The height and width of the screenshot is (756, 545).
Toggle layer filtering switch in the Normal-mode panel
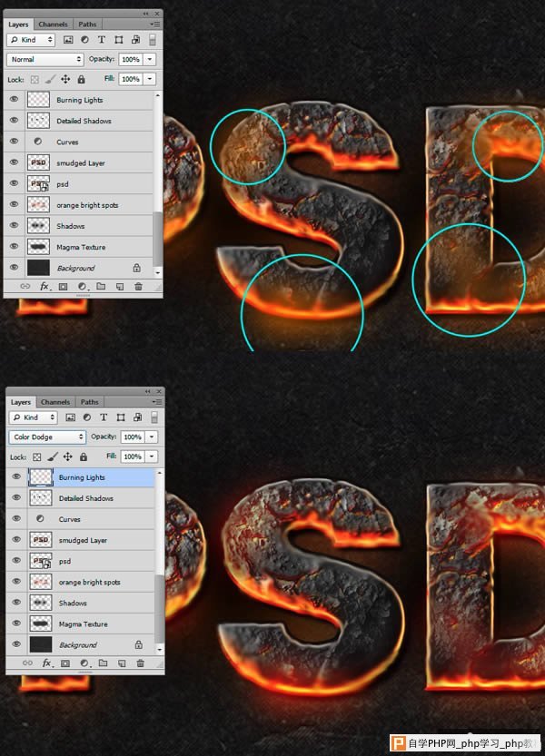(153, 40)
